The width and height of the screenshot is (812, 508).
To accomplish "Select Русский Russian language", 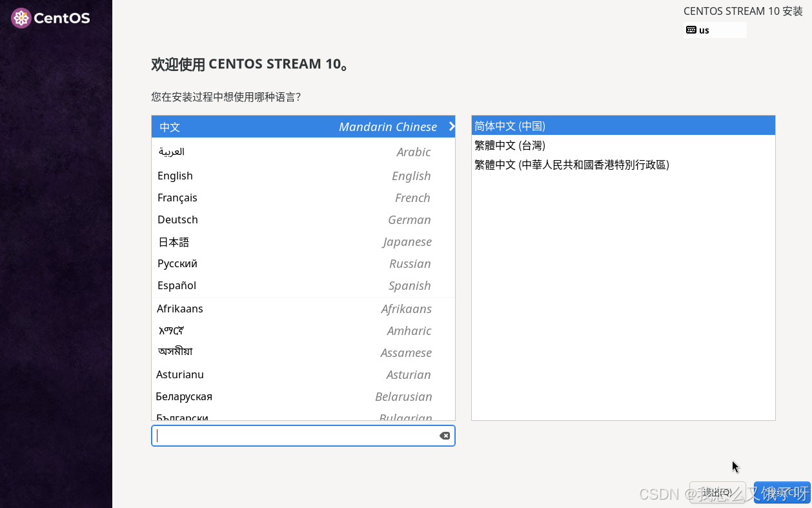I will tap(303, 263).
